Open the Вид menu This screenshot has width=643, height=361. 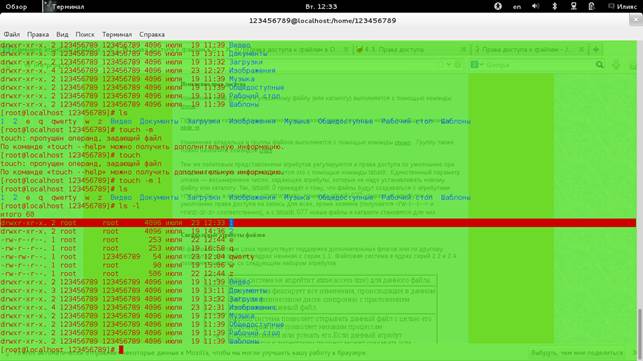[62, 34]
